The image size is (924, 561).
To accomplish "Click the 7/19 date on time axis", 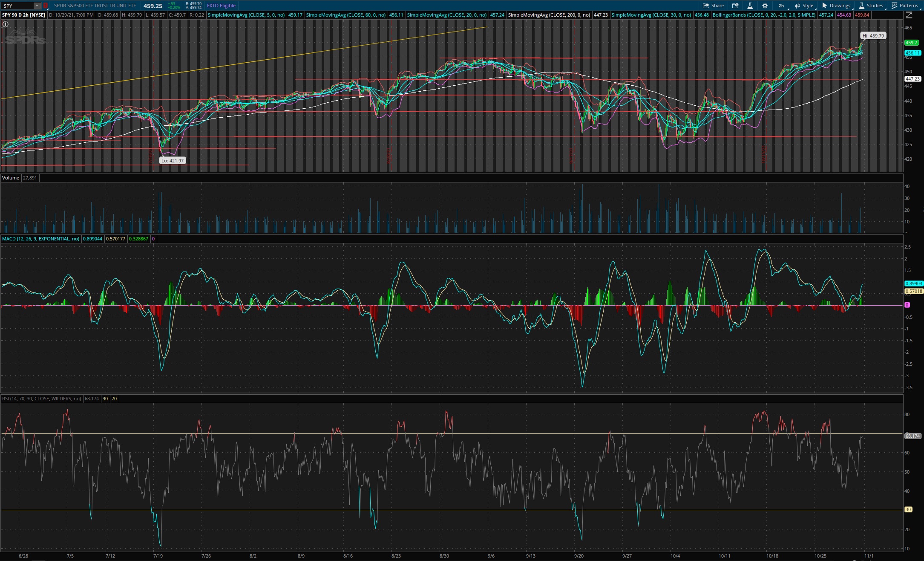I will click(158, 556).
